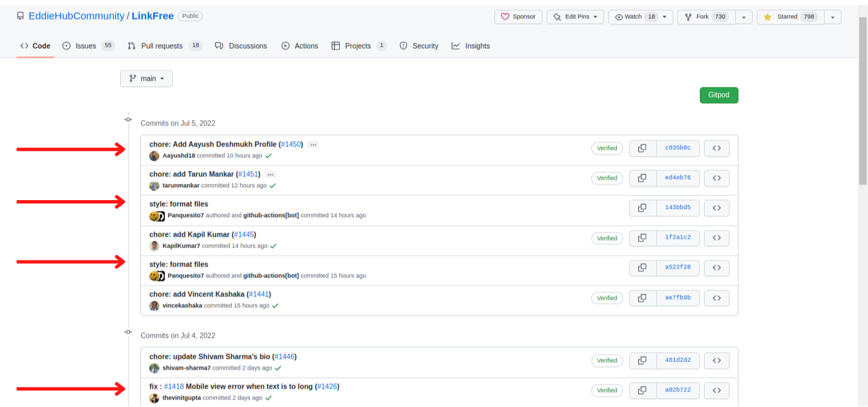Expand commit description for Aayush Deshmukh Profile
The width and height of the screenshot is (868, 407).
[313, 144]
